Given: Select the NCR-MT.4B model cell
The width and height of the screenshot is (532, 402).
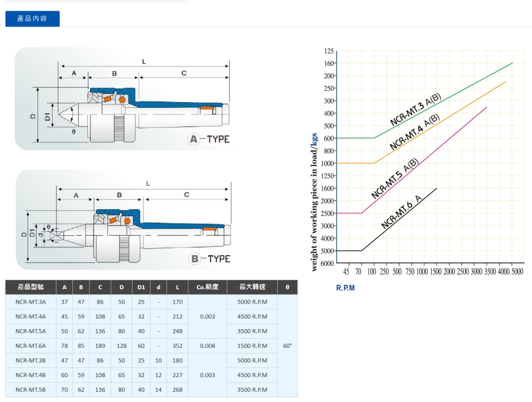Looking at the screenshot, I should (30, 375).
